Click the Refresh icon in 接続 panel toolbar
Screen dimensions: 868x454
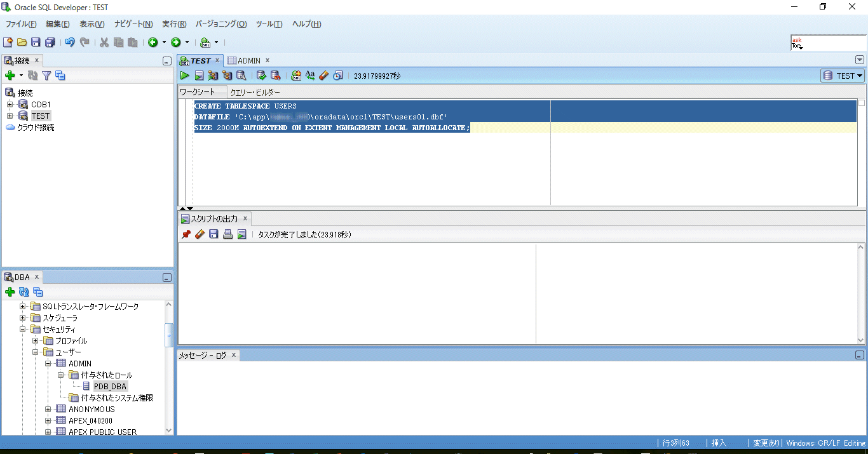click(33, 76)
